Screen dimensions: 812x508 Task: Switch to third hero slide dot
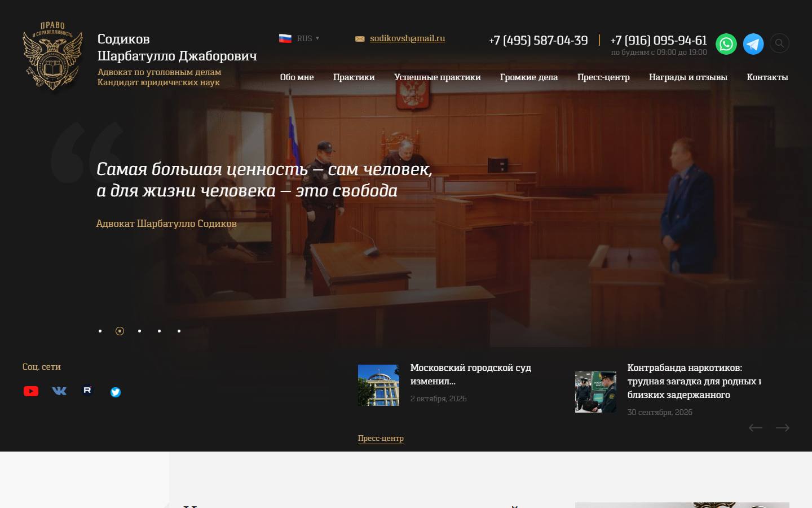[x=139, y=331]
